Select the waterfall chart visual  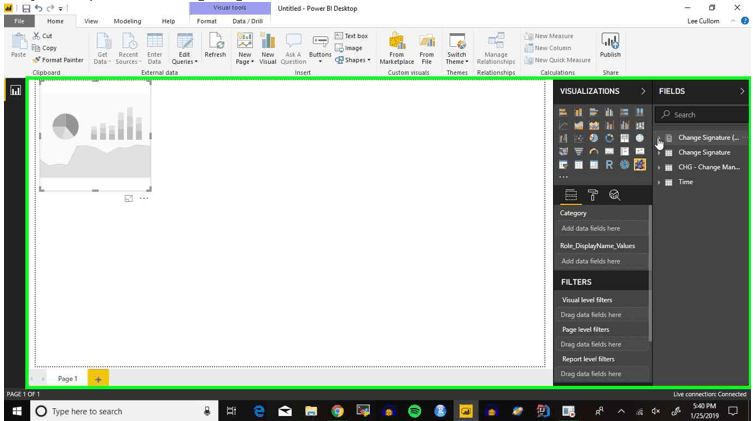[563, 138]
